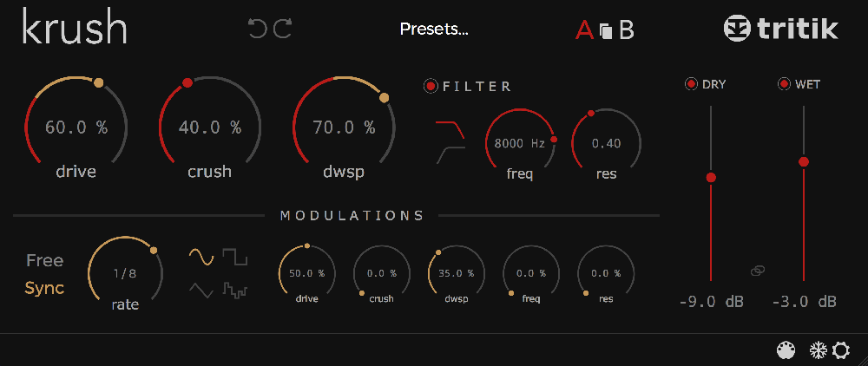Select the square wave LFO shape
The height and width of the screenshot is (366, 868).
(x=234, y=257)
